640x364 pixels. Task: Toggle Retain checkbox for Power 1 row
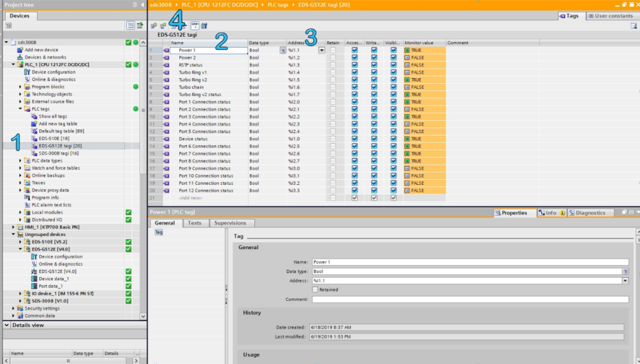click(333, 50)
